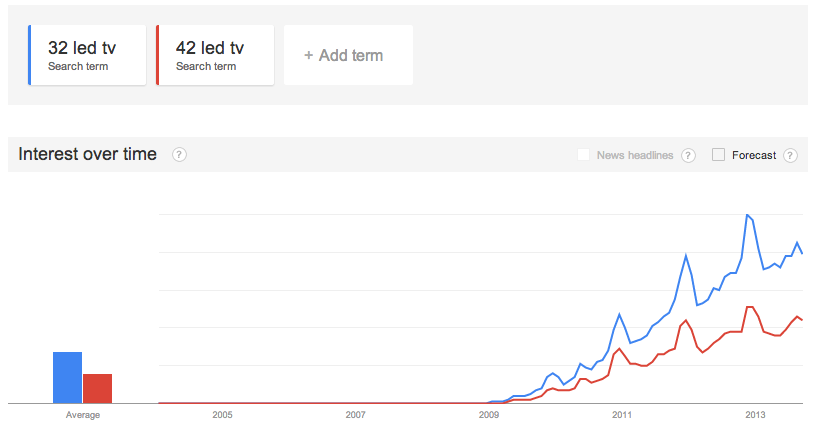The height and width of the screenshot is (429, 817).
Task: Select the 42 led tv search term
Action: point(215,55)
